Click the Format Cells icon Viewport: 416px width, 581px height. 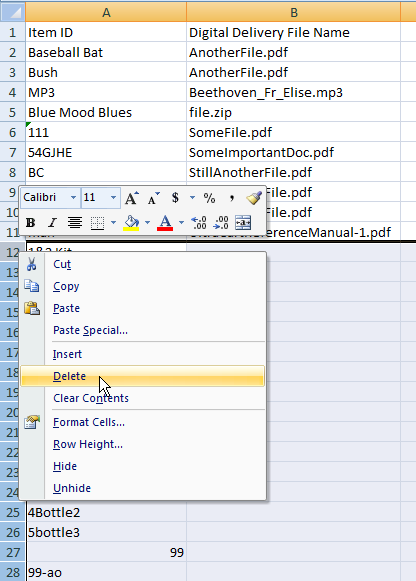(x=32, y=422)
